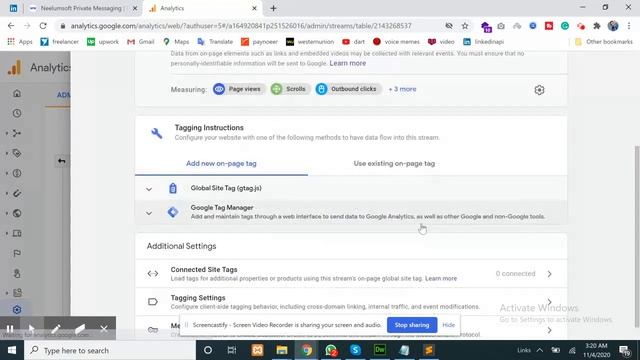
Task: Click the Outbound clicks measuring chip
Action: click(348, 89)
